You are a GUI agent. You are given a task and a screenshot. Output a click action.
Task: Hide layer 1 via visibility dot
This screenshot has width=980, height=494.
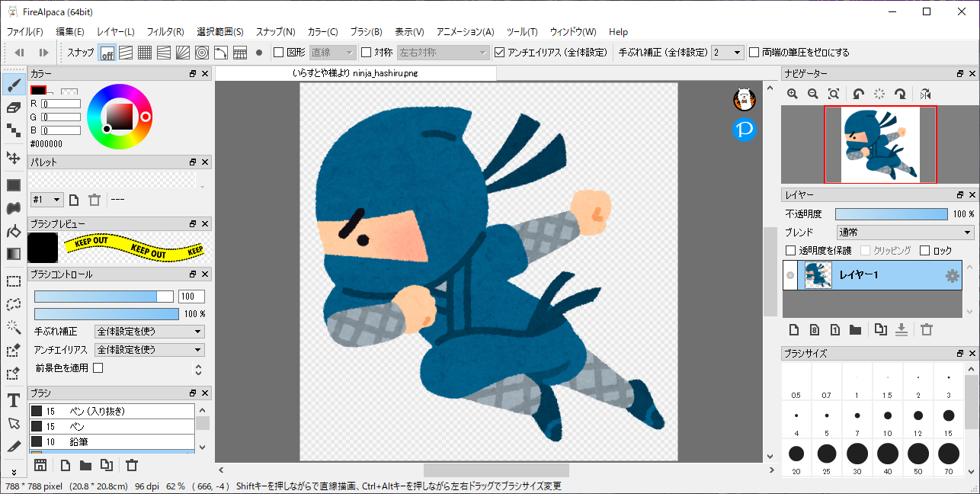click(790, 276)
